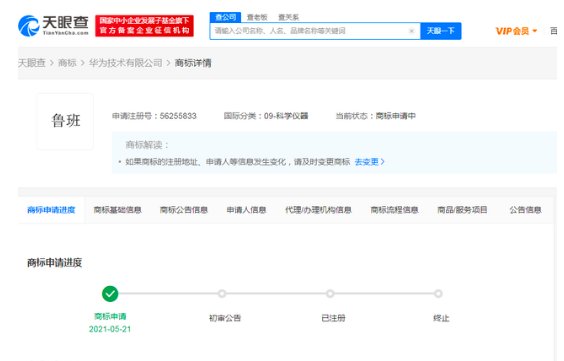Open the 商标 breadcrumb link
Viewport: 564px width, 361px height.
click(67, 63)
